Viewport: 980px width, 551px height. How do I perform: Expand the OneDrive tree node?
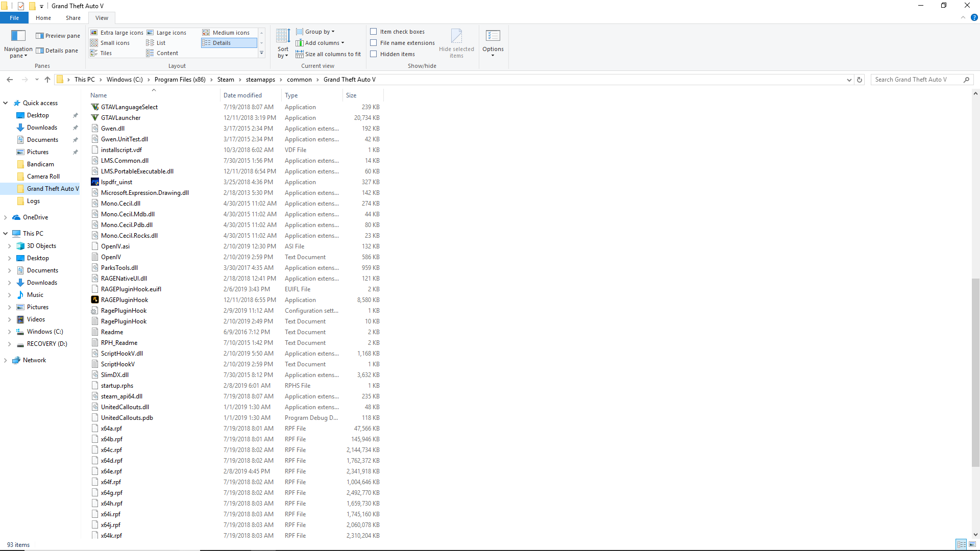click(6, 217)
